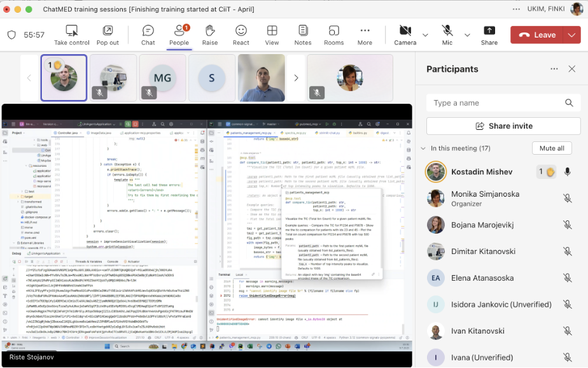
Task: Click Take control icon
Action: (x=71, y=35)
